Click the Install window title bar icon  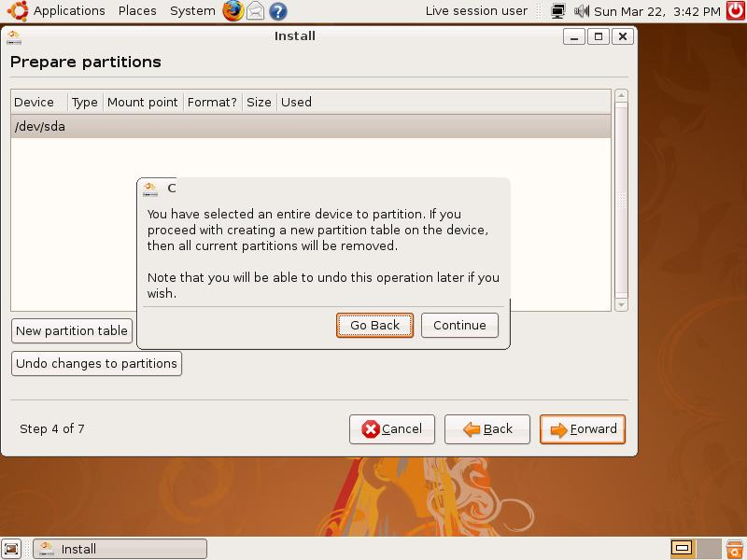click(14, 37)
